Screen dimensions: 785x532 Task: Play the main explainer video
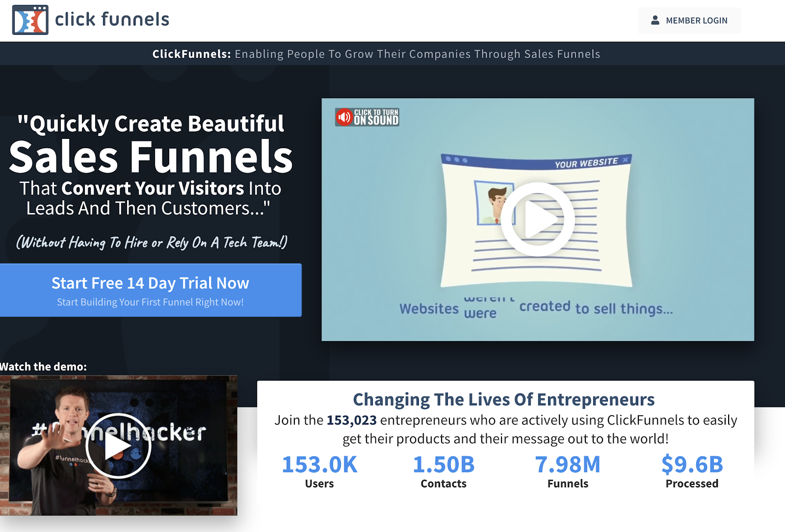pos(538,219)
